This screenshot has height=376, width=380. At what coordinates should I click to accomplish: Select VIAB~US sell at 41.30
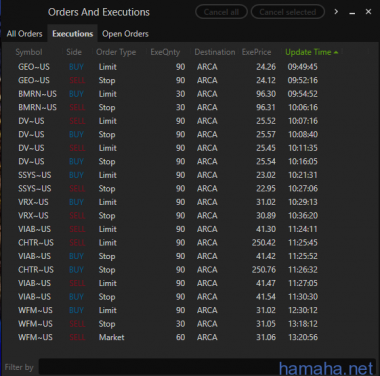tap(190, 229)
